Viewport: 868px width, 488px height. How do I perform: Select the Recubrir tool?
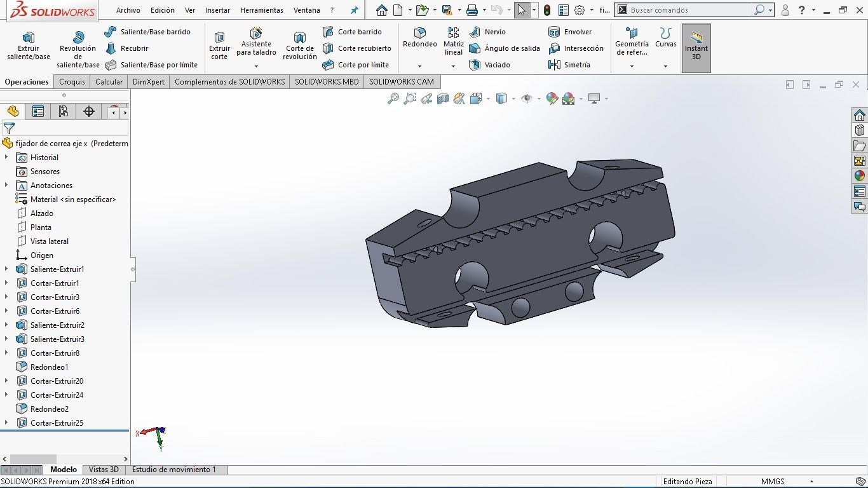pos(126,48)
